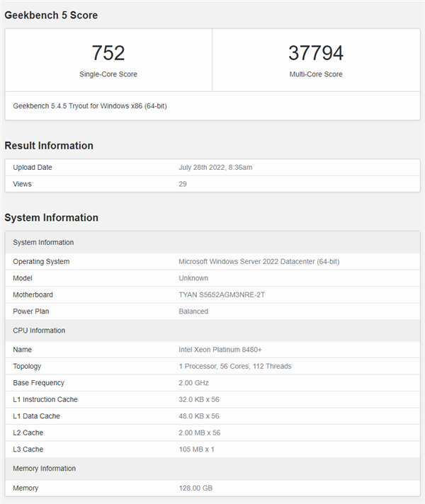Click the bold System Information section heading
This screenshot has width=425, height=504.
click(x=51, y=217)
